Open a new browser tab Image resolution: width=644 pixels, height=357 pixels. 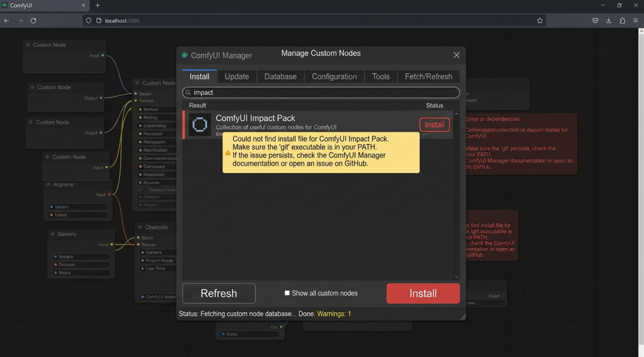click(97, 6)
